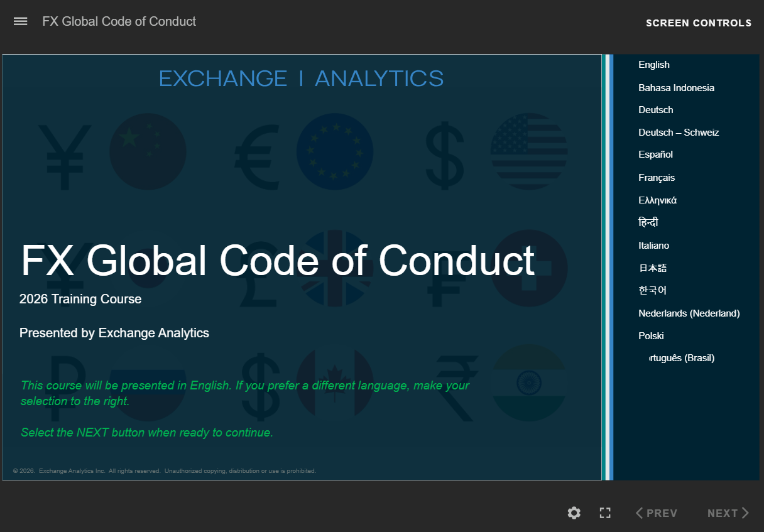
Task: Select Japanese 日本語 language option
Action: click(652, 268)
